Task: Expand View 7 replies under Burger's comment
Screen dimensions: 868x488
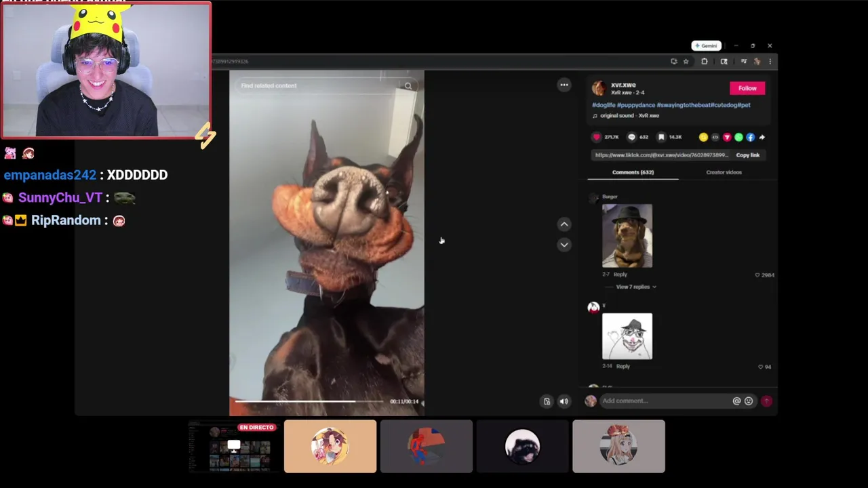Action: (635, 287)
